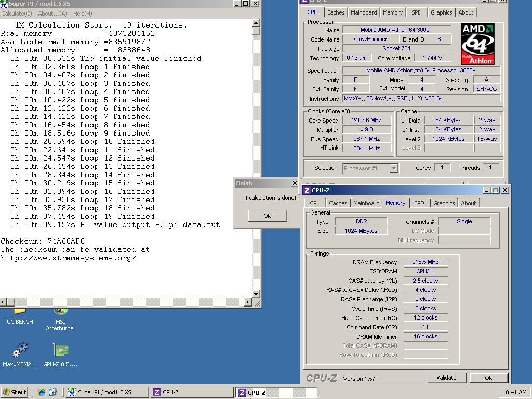The width and height of the screenshot is (532, 399).
Task: Close the Finish dialog with X
Action: pos(295,183)
